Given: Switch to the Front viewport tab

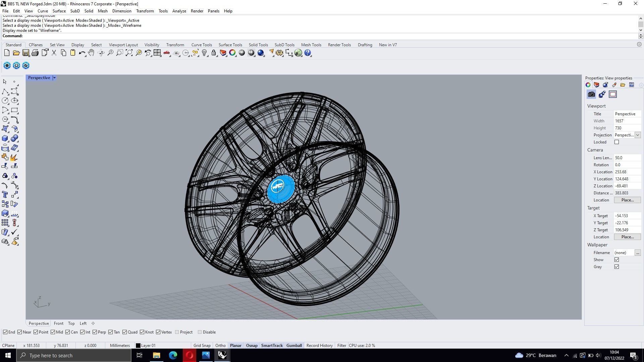Looking at the screenshot, I should pyautogui.click(x=58, y=323).
